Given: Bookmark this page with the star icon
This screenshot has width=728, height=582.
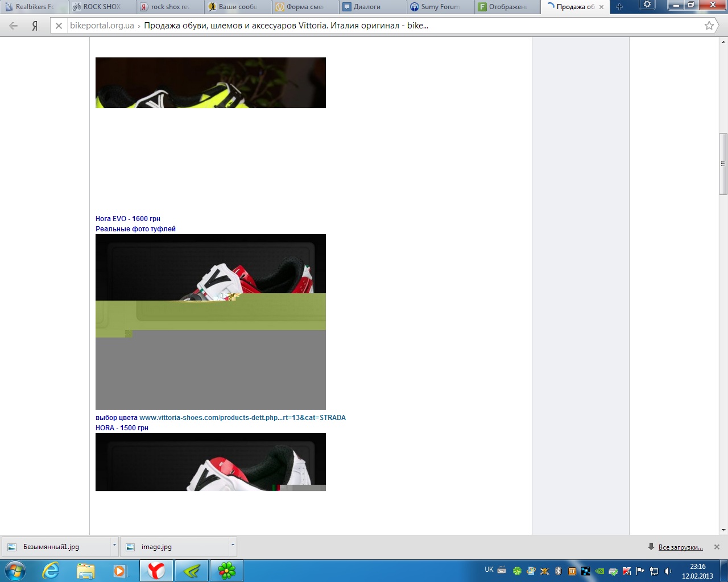Looking at the screenshot, I should (709, 26).
